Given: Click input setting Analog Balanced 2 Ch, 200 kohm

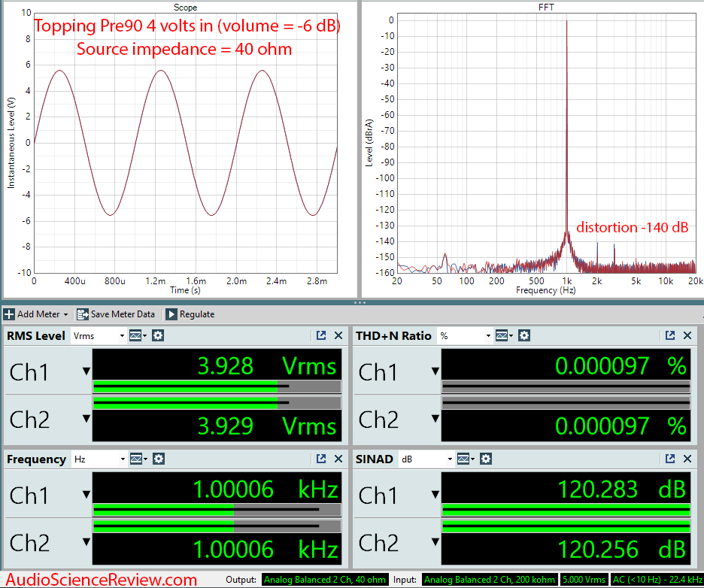Looking at the screenshot, I should pyautogui.click(x=490, y=580).
